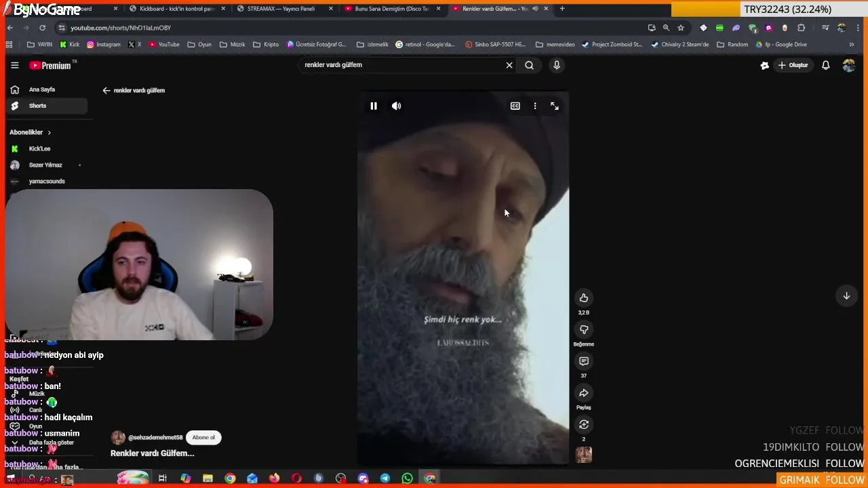Open yamacsounds subscription channel
This screenshot has width=868, height=488.
47,181
